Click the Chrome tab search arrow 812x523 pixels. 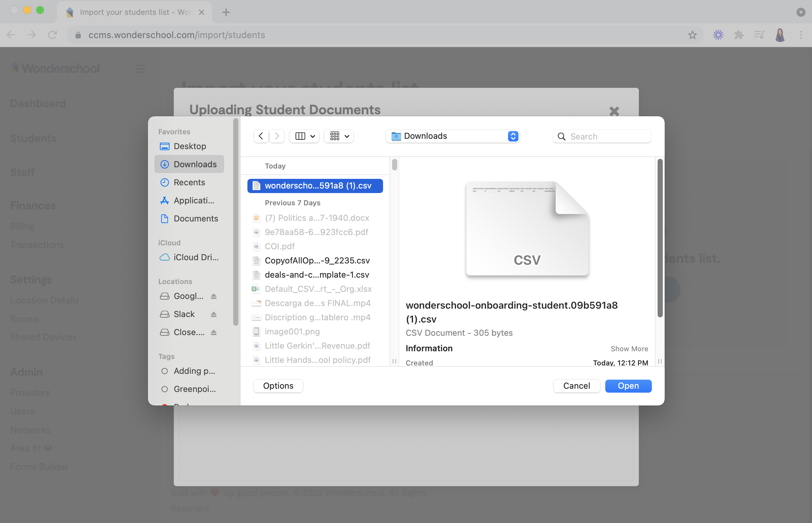(x=801, y=12)
